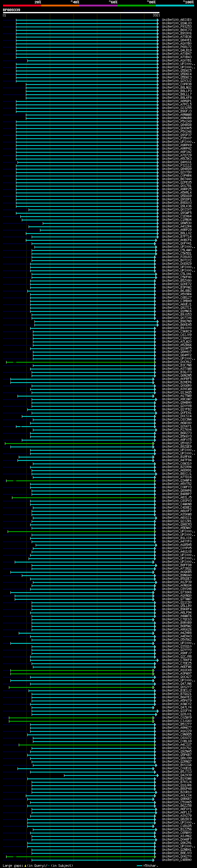Select hit label UniRef100_C3JG60
This screenshot has height=868, width=197.
point(177,721)
